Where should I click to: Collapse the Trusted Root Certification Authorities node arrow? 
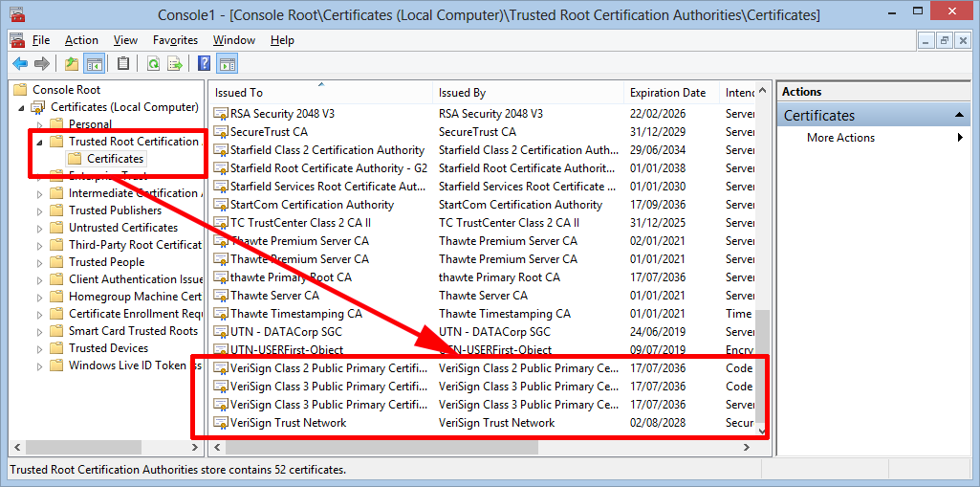pos(40,143)
